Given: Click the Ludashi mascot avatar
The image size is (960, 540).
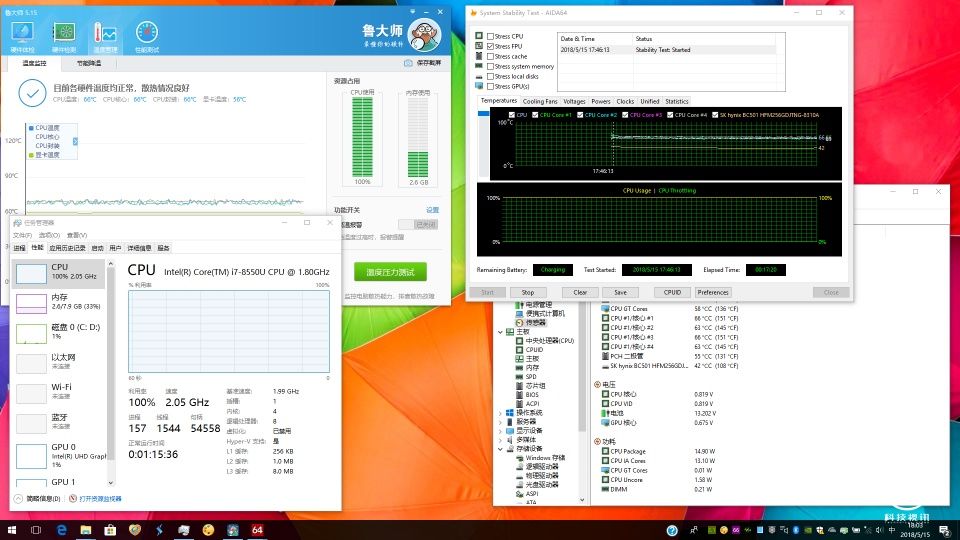Looking at the screenshot, I should click(x=424, y=35).
